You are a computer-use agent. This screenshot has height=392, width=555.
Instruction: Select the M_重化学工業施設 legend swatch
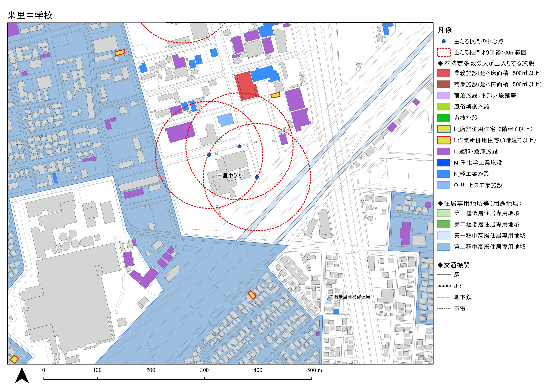click(x=444, y=163)
